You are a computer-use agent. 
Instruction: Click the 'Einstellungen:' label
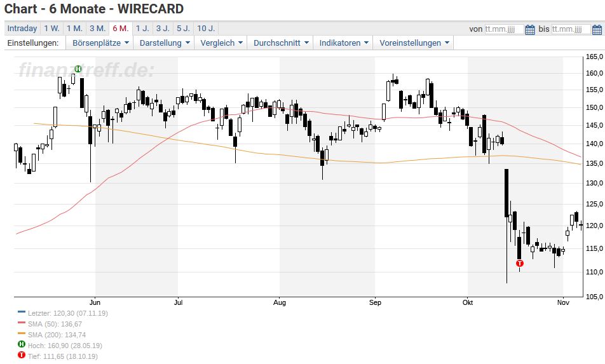pyautogui.click(x=33, y=43)
